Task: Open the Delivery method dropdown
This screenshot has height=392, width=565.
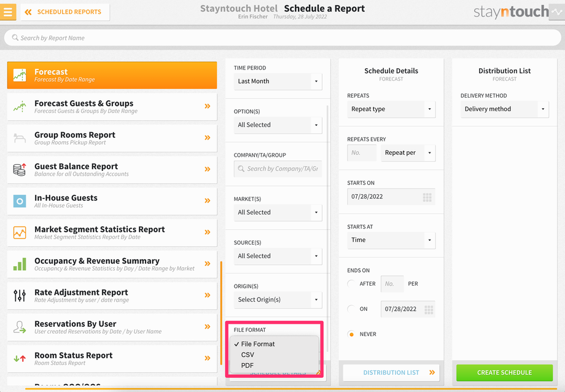Action: 504,109
